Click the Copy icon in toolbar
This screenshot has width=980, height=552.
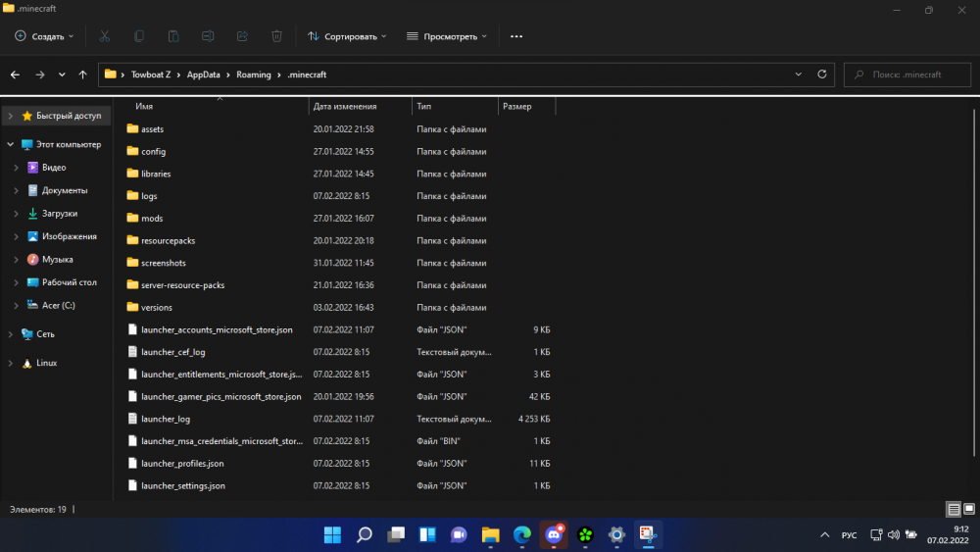[139, 36]
